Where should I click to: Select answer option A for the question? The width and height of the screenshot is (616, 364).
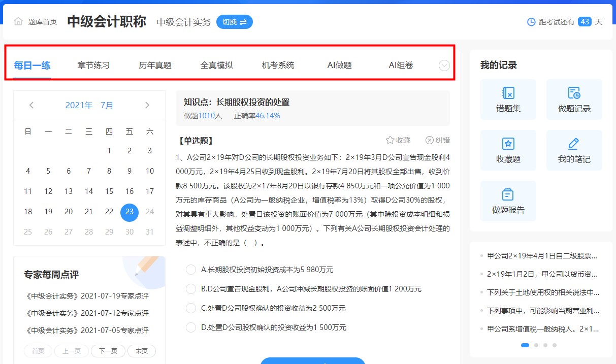[x=191, y=270]
